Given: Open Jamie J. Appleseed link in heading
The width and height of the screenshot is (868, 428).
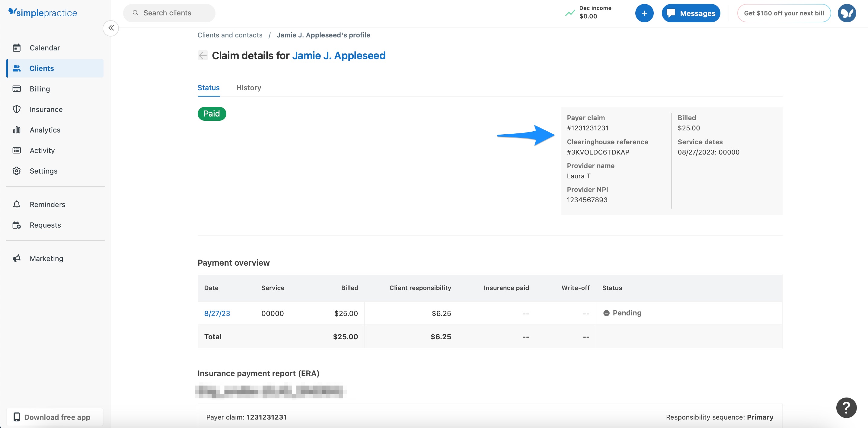Looking at the screenshot, I should (x=339, y=55).
